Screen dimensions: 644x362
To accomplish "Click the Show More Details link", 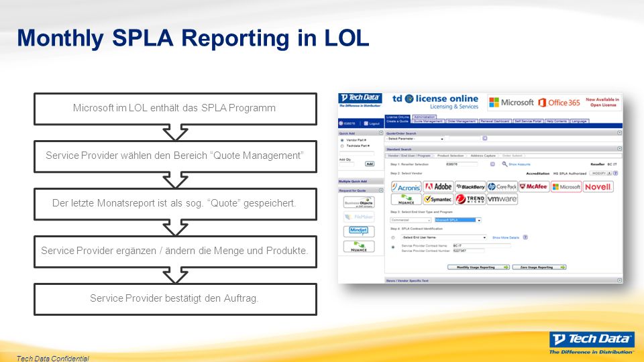I will (506, 237).
